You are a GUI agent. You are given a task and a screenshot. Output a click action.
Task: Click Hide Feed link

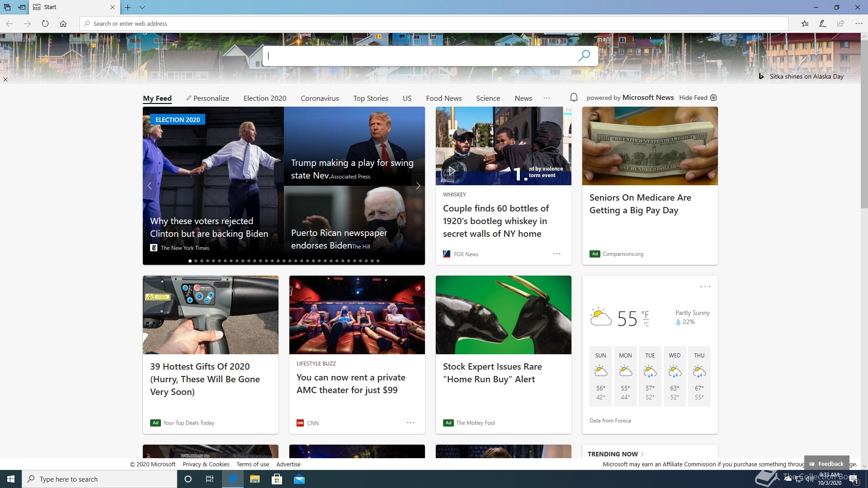693,98
